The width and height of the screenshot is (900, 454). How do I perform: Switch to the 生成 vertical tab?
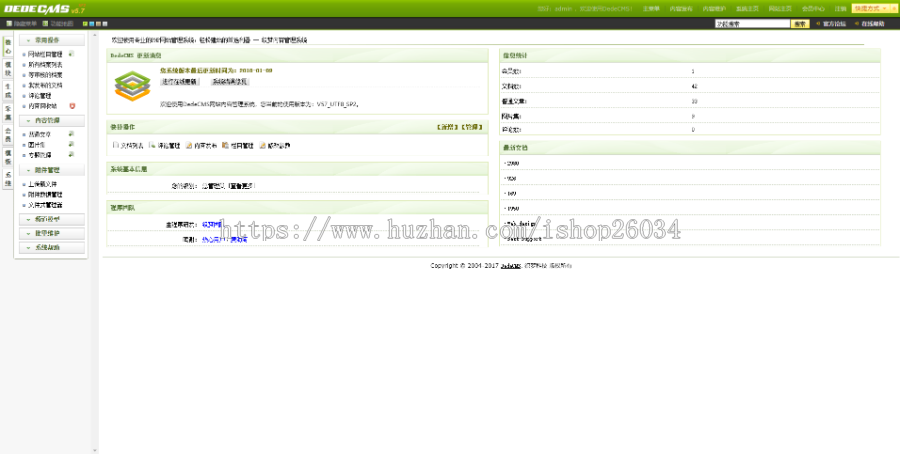tap(8, 91)
